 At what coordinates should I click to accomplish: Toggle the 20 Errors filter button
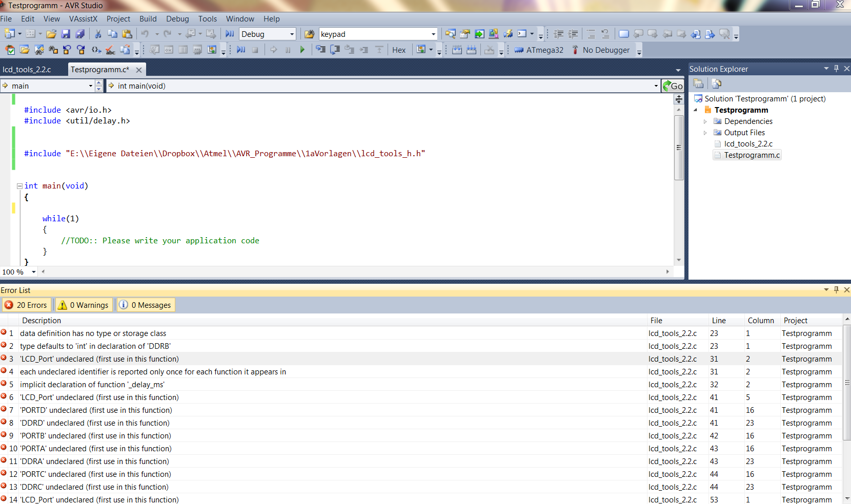(27, 305)
